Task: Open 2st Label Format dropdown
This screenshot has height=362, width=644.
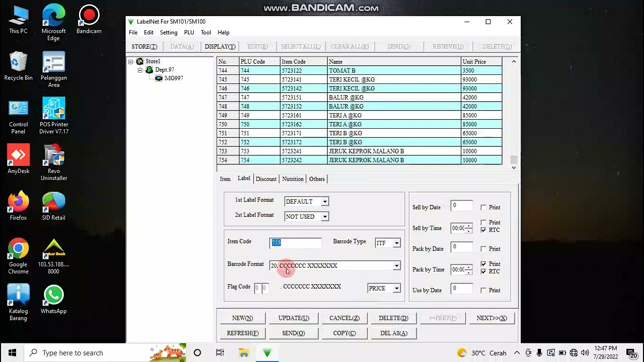Action: (x=325, y=217)
